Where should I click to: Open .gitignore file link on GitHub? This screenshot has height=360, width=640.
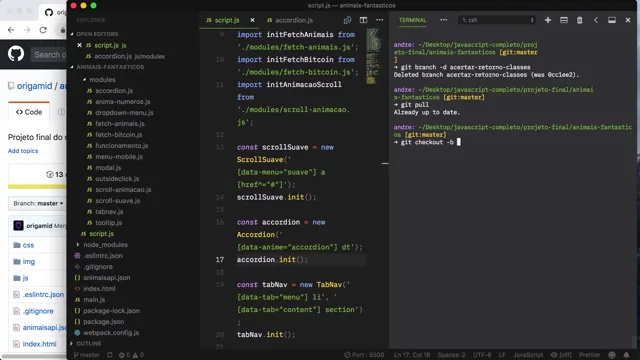point(38,311)
